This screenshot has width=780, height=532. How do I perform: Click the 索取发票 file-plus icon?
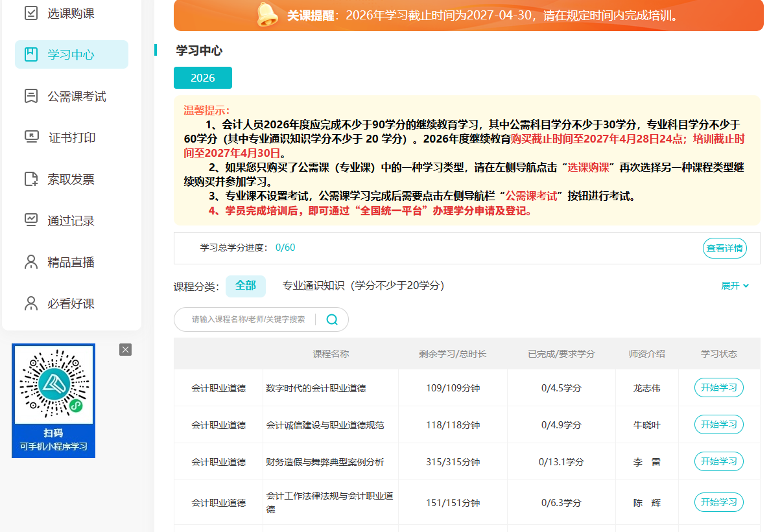[x=31, y=179]
